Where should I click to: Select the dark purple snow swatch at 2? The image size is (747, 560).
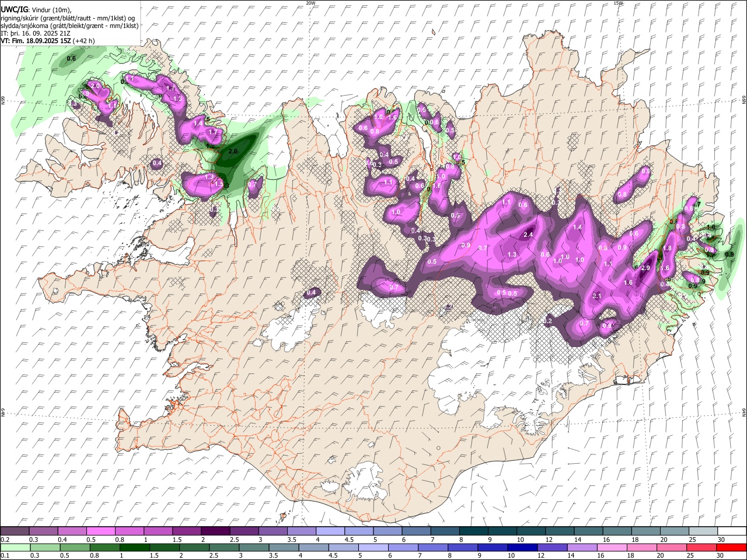[x=215, y=531]
